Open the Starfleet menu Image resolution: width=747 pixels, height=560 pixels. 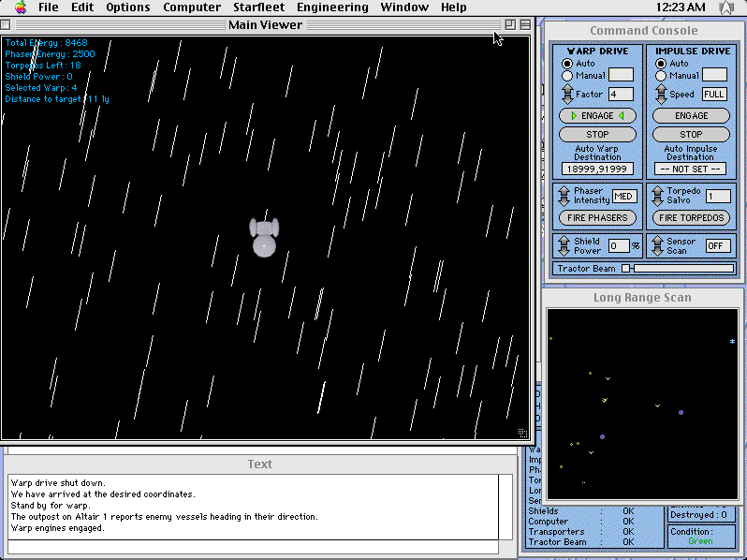[x=258, y=7]
